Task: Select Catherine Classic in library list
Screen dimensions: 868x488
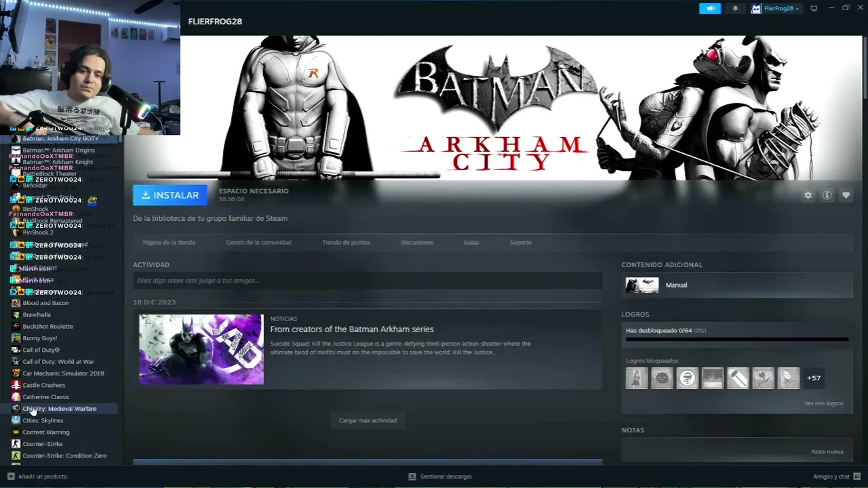Action: click(46, 396)
